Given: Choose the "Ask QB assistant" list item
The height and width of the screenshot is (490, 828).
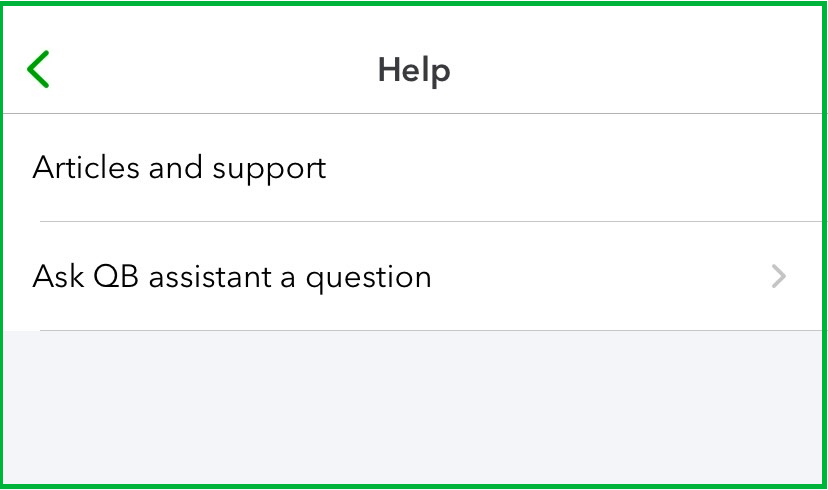Looking at the screenshot, I should coord(232,276).
